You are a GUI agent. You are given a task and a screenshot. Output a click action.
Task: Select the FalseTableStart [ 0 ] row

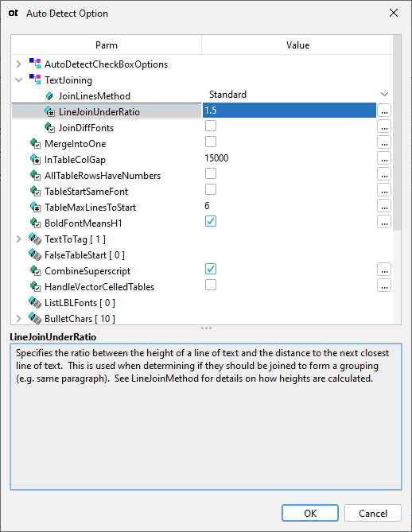pos(84,255)
